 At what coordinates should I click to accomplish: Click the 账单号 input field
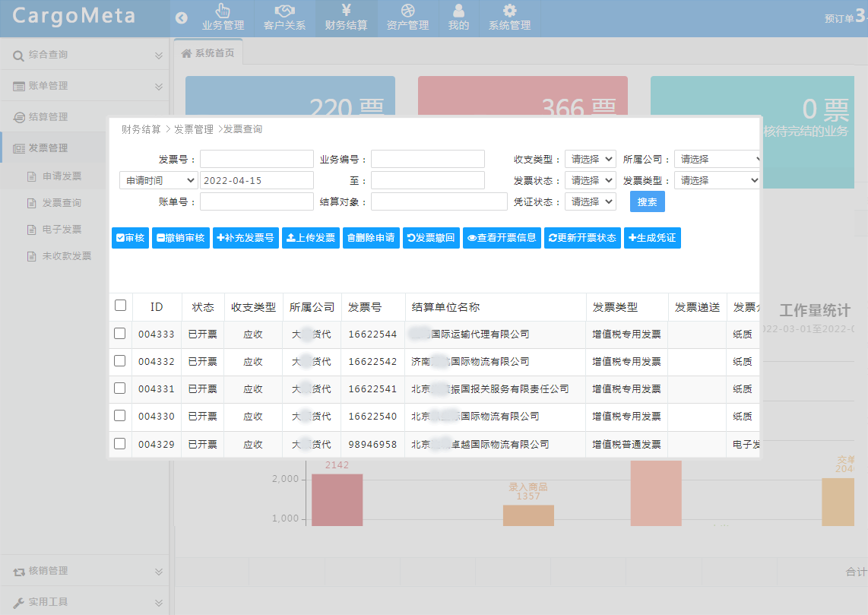click(x=257, y=201)
